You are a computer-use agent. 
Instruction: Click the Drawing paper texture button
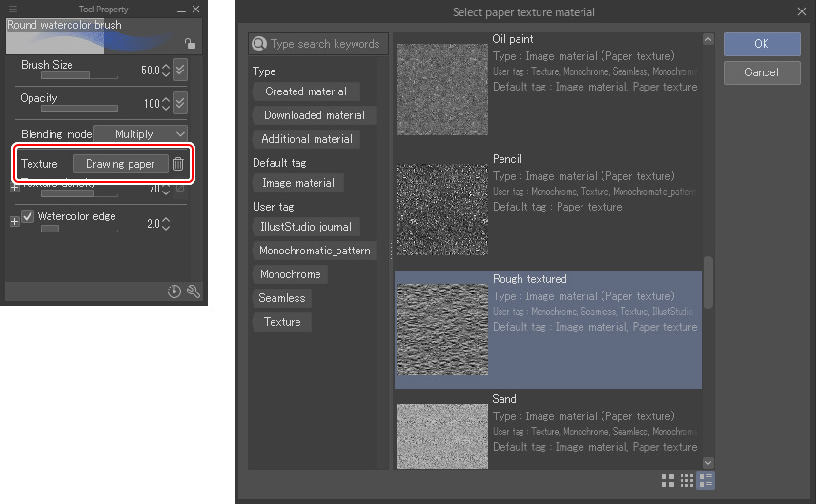121,164
